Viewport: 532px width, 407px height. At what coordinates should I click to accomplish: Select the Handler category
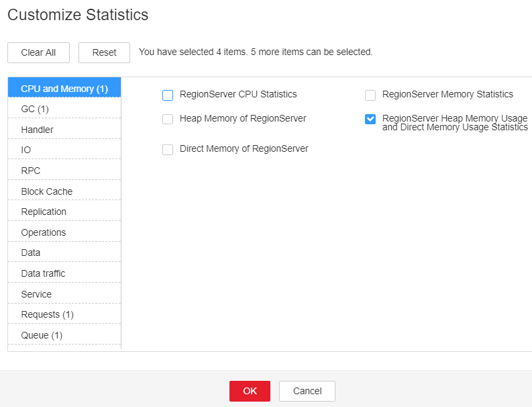[64, 129]
